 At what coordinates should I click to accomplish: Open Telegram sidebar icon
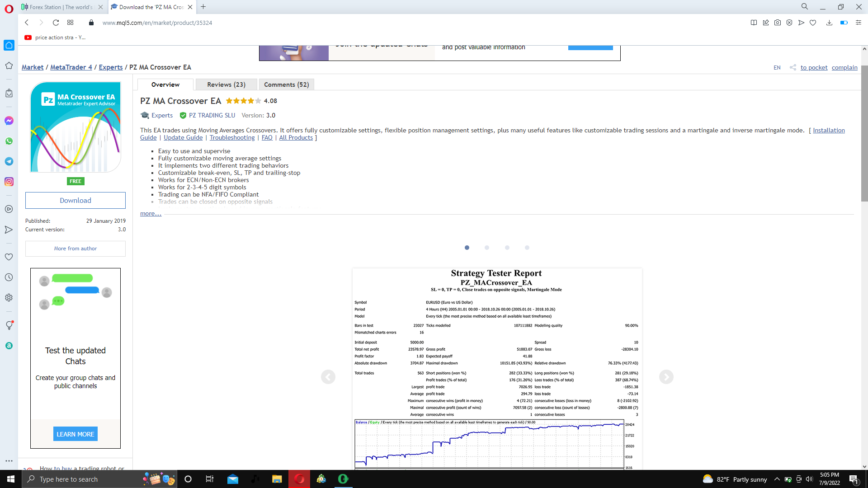pyautogui.click(x=9, y=161)
